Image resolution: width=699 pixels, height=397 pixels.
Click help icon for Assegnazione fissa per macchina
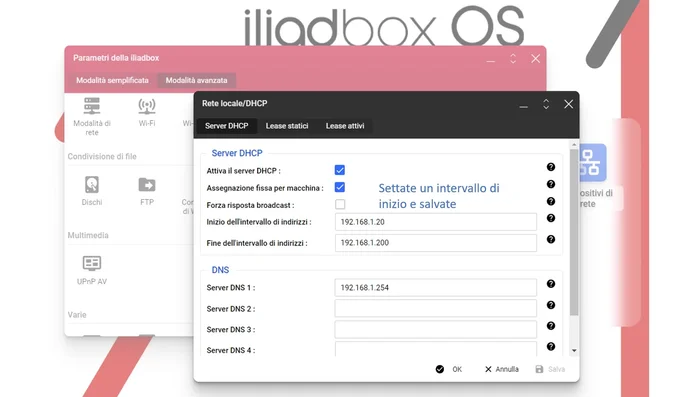pos(551,184)
